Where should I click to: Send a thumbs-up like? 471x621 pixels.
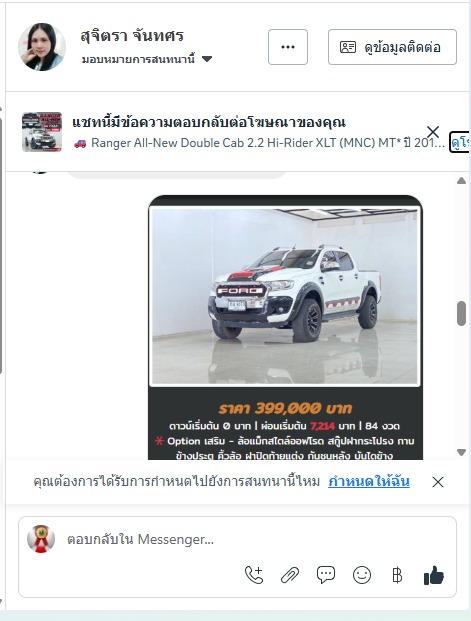[434, 575]
